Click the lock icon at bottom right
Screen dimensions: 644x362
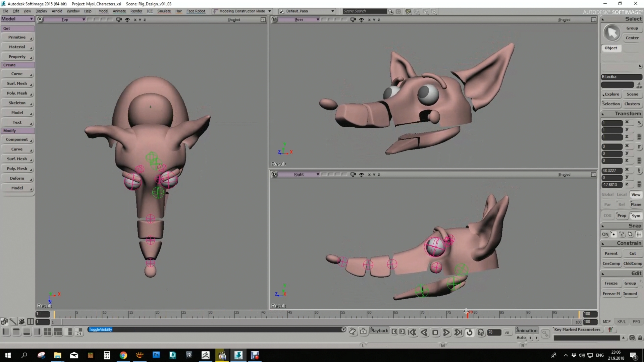tap(640, 338)
